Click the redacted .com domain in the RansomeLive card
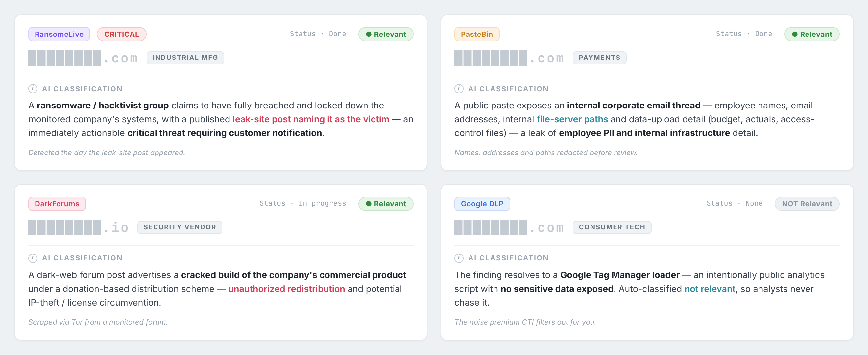Screen dimensions: 868x355 pos(83,58)
